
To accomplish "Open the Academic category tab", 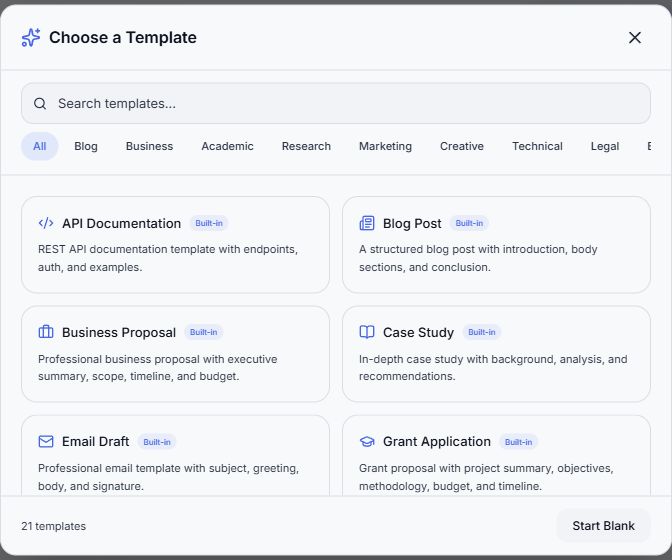I will pos(227,146).
